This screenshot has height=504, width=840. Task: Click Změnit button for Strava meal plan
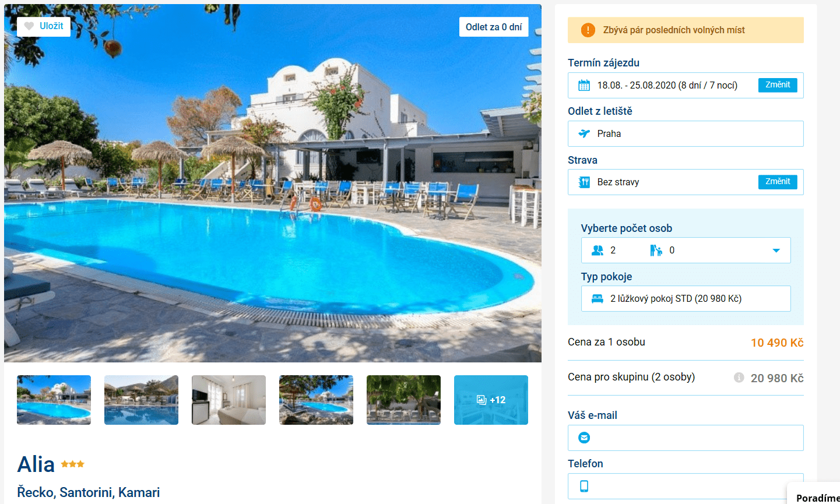click(x=778, y=182)
